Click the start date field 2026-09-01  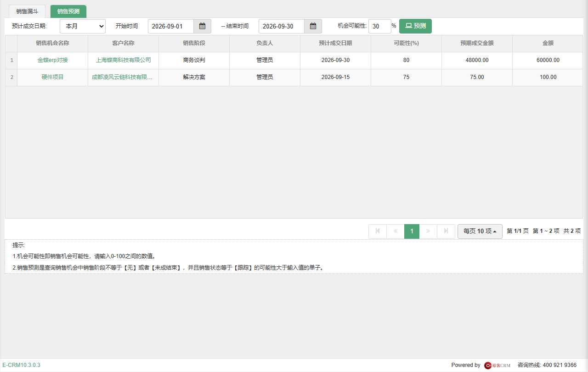pos(171,26)
